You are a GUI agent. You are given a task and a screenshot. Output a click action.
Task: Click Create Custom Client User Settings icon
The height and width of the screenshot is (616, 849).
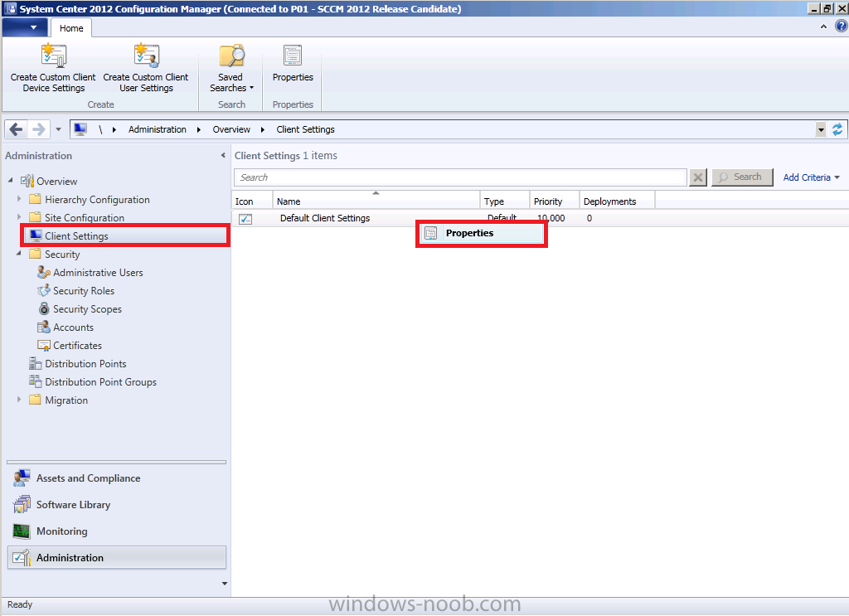146,56
